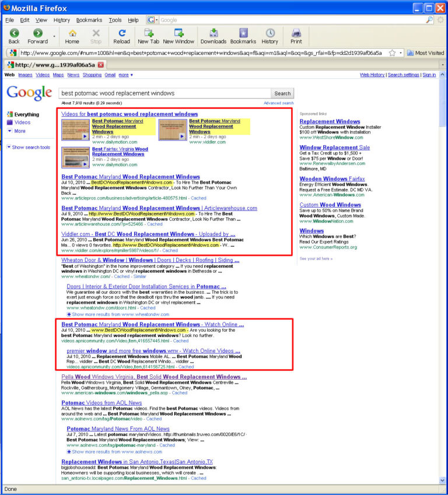Viewport: 448px width, 495px height.
Task: Open the Home page icon
Action: [x=72, y=33]
